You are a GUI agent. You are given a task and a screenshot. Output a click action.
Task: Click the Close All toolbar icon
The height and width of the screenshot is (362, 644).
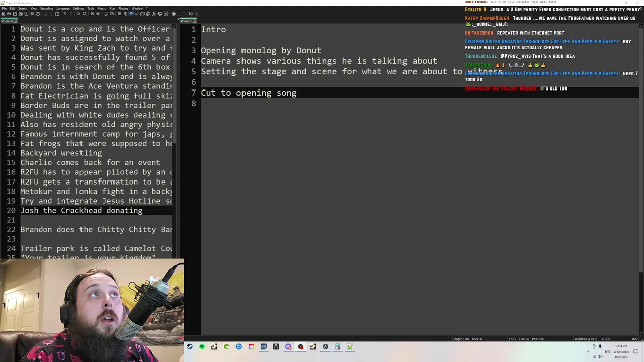click(32, 14)
